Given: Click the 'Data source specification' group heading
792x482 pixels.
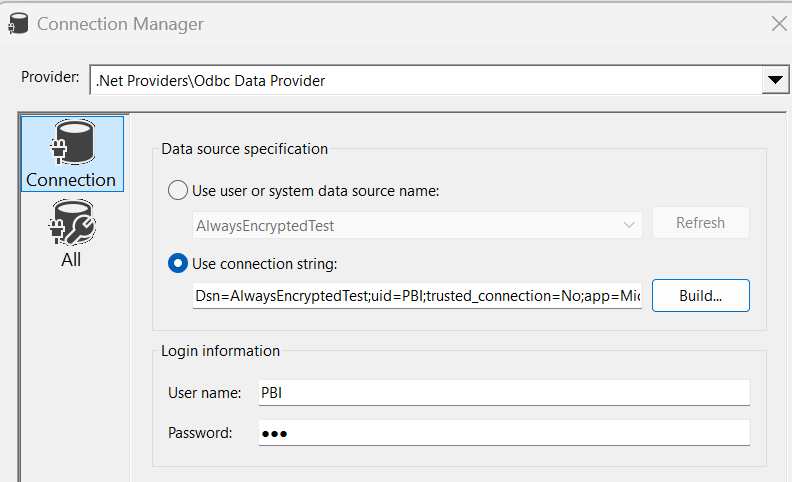Looking at the screenshot, I should coord(244,149).
